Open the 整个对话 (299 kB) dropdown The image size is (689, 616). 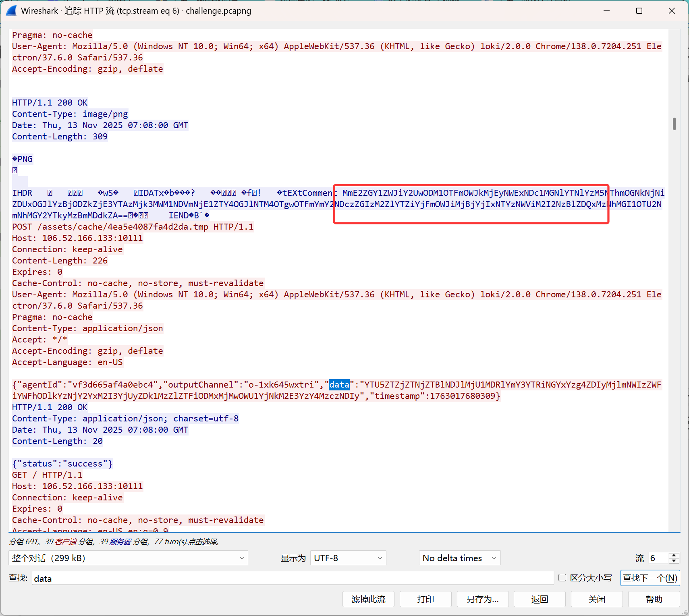coord(128,558)
